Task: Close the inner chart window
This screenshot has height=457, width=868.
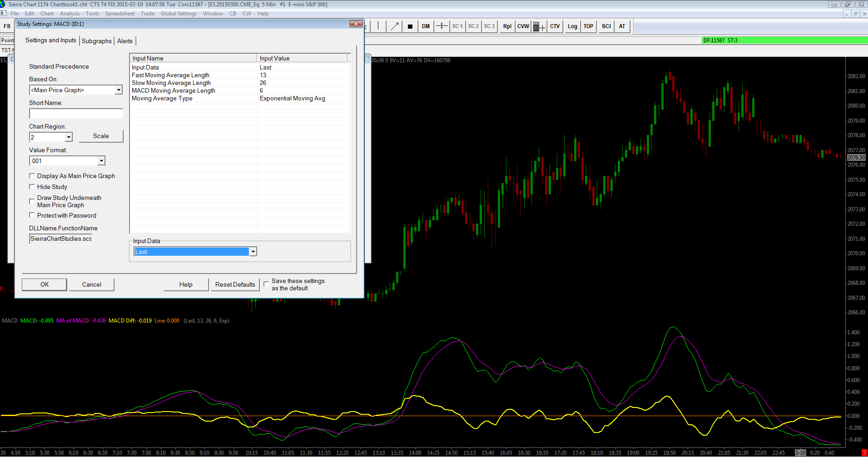Action: click(864, 14)
